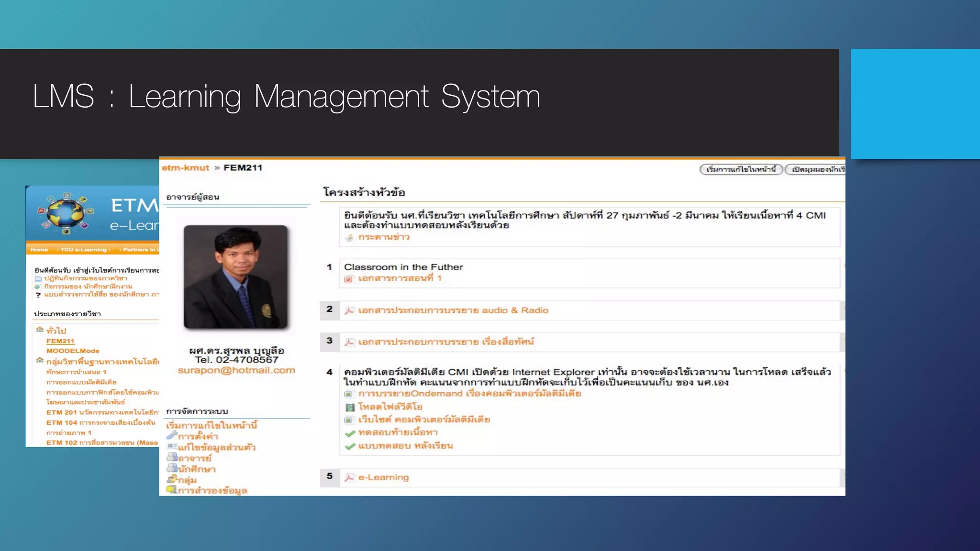Click the icon beside การบรรยายOndemand
980x551 pixels.
point(349,394)
